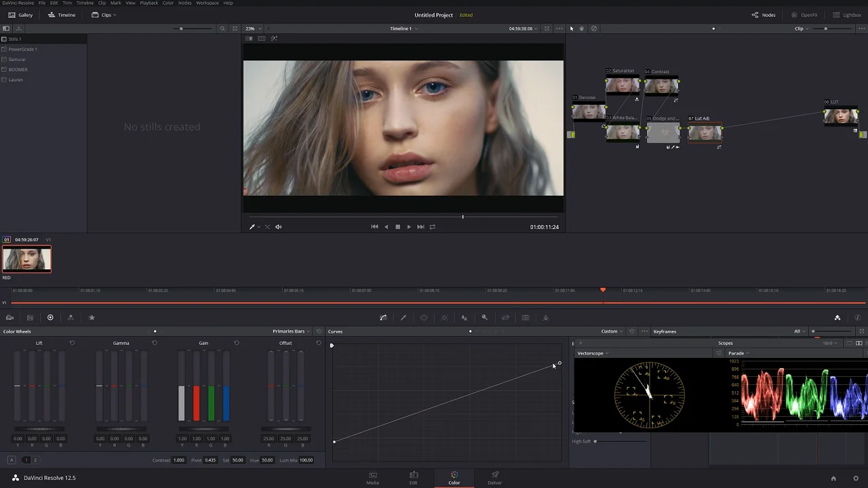The image size is (868, 488).
Task: Open the Tracker palette
Action: coord(444,317)
